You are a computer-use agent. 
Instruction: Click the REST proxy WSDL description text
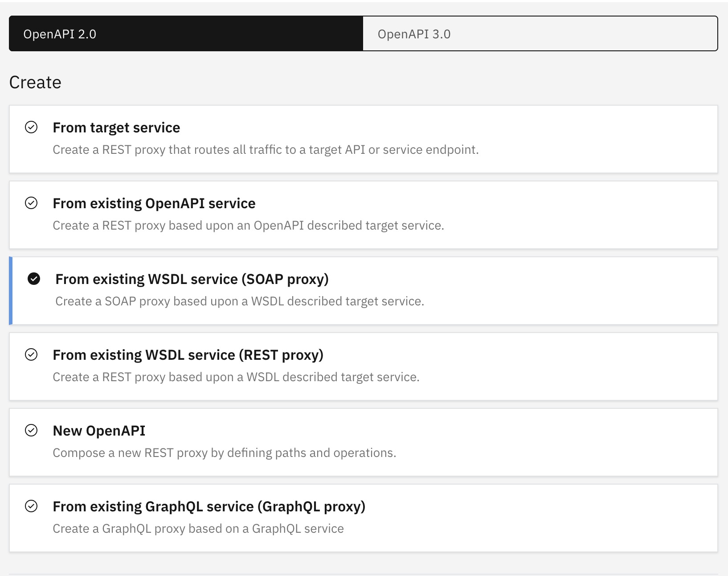click(236, 377)
